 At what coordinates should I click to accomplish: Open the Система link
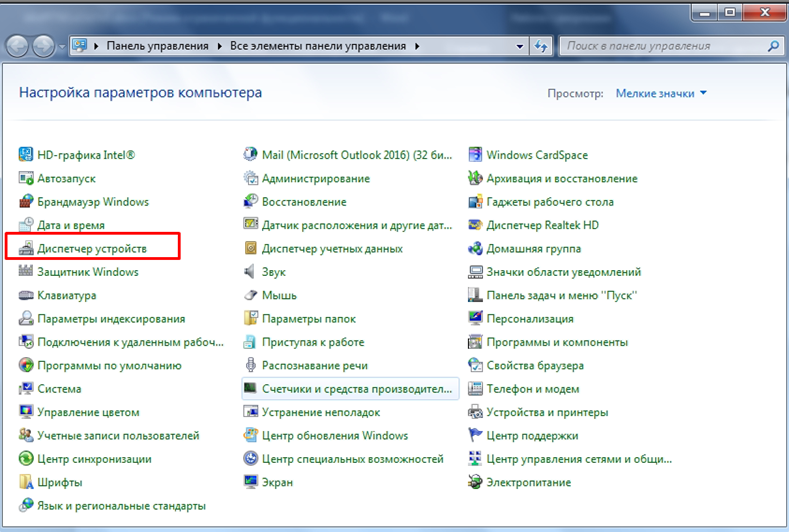pos(59,389)
